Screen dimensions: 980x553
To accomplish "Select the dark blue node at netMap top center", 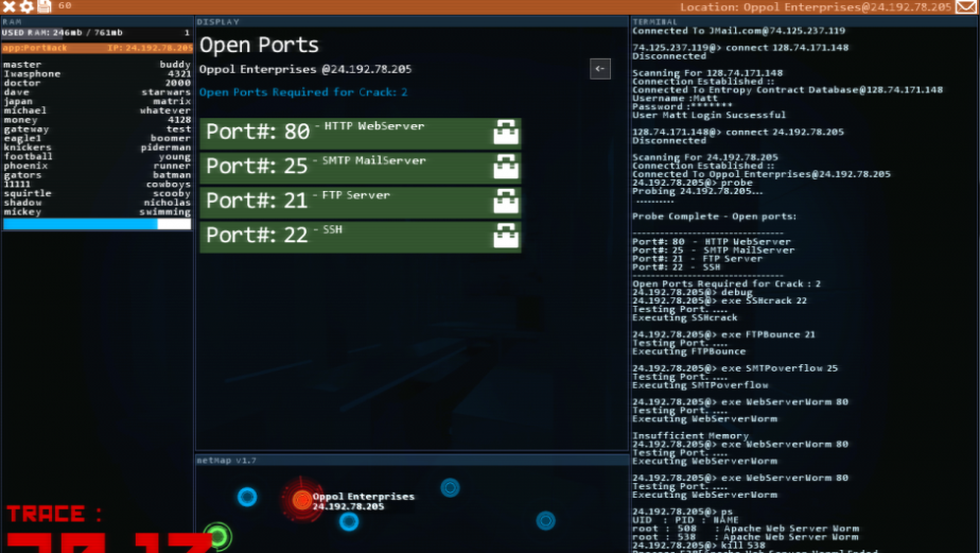I will 450,487.
